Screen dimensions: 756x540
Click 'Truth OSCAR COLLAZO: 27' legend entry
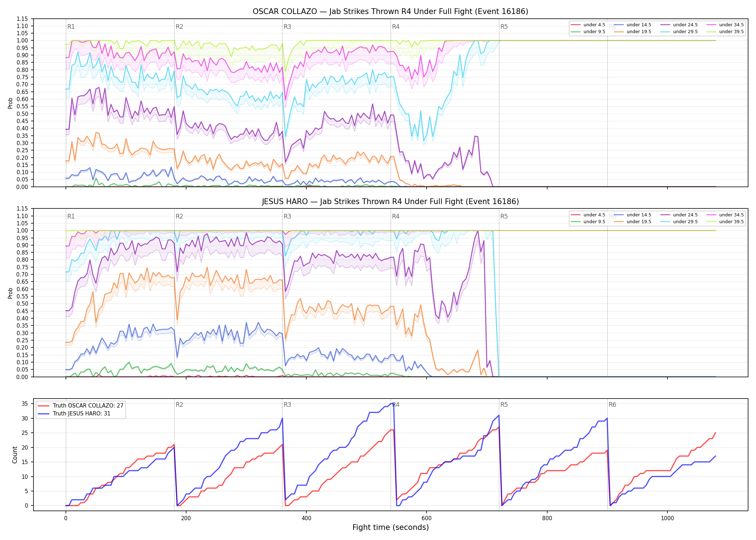(x=81, y=406)
